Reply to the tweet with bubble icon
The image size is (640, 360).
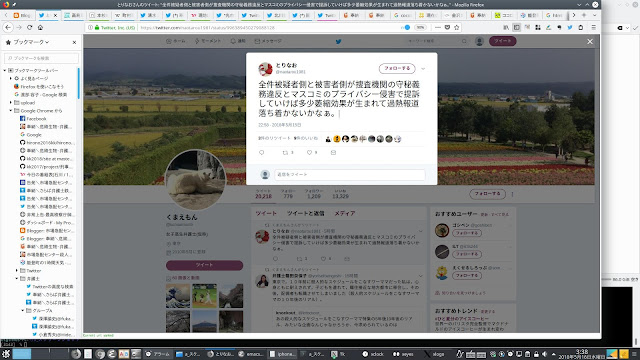262,152
